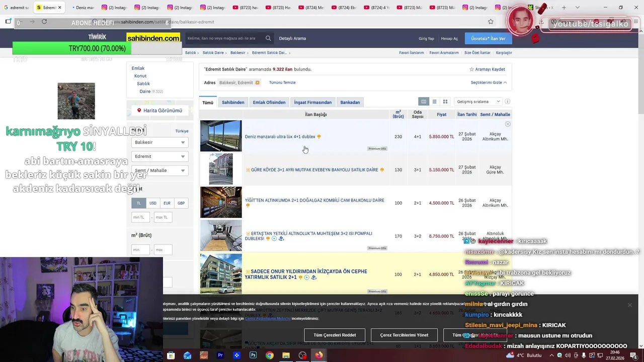Screen dimensions: 644x362
Task: Click the sahibinden.com logo
Action: (153, 38)
